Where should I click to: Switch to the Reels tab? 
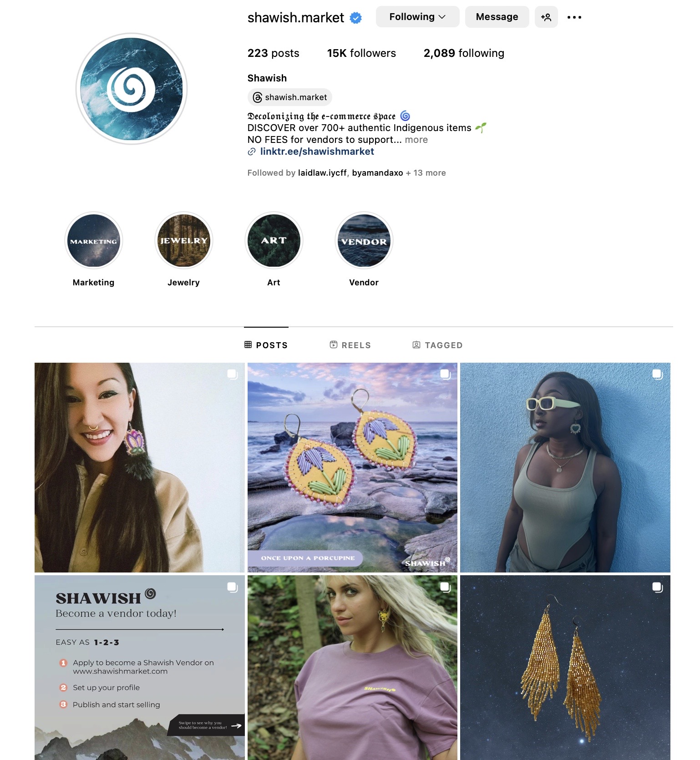point(350,345)
